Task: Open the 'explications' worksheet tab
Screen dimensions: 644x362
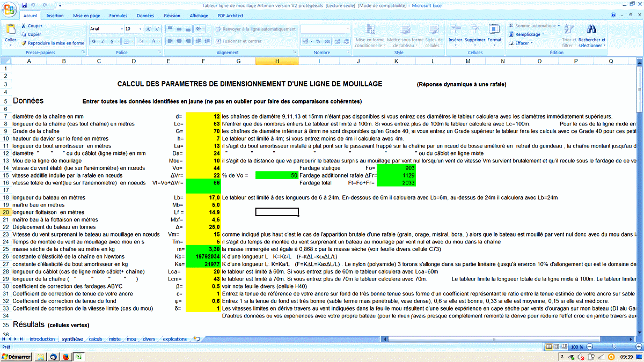Action: (x=174, y=339)
